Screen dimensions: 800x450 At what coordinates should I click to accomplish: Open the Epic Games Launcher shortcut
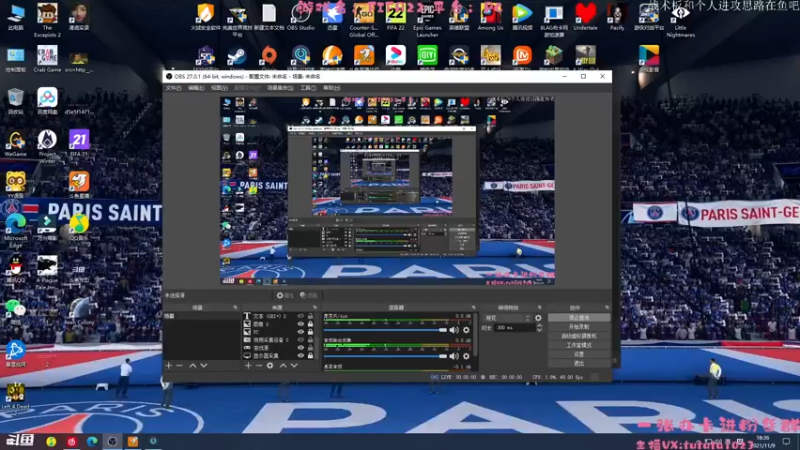(x=427, y=20)
